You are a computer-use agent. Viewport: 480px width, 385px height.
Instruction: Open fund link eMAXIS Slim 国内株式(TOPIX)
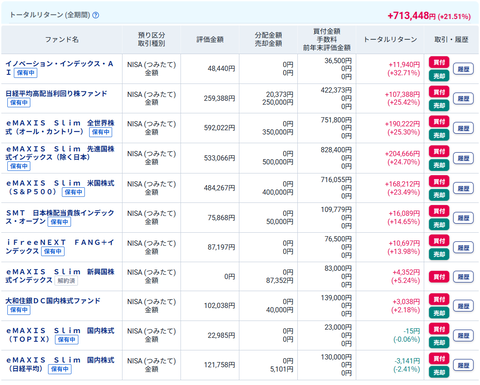60,335
